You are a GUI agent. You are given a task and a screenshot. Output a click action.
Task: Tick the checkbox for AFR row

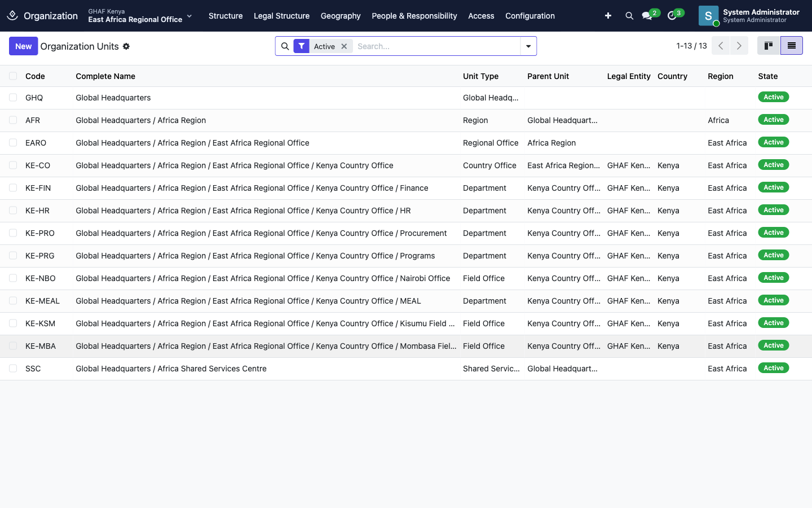pyautogui.click(x=13, y=120)
